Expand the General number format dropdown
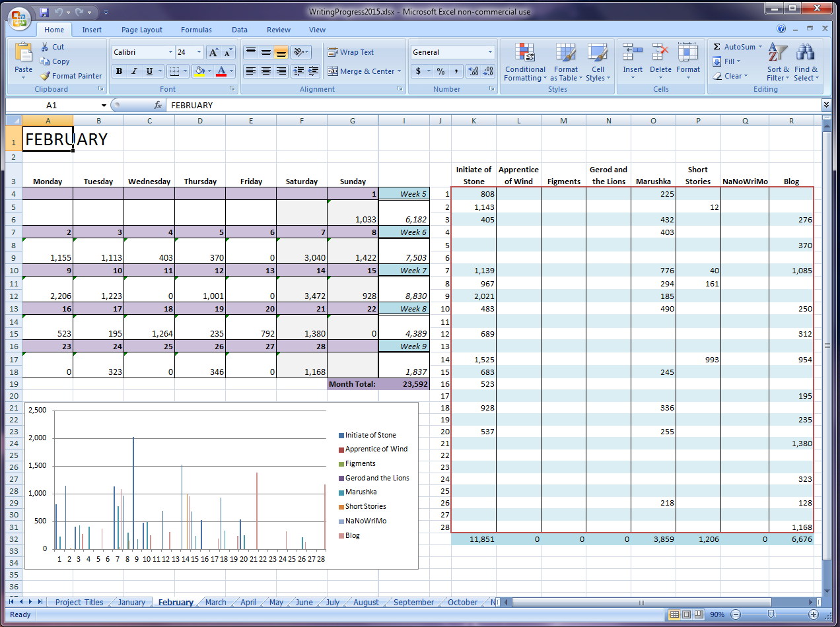Viewport: 840px width, 627px height. coord(490,52)
